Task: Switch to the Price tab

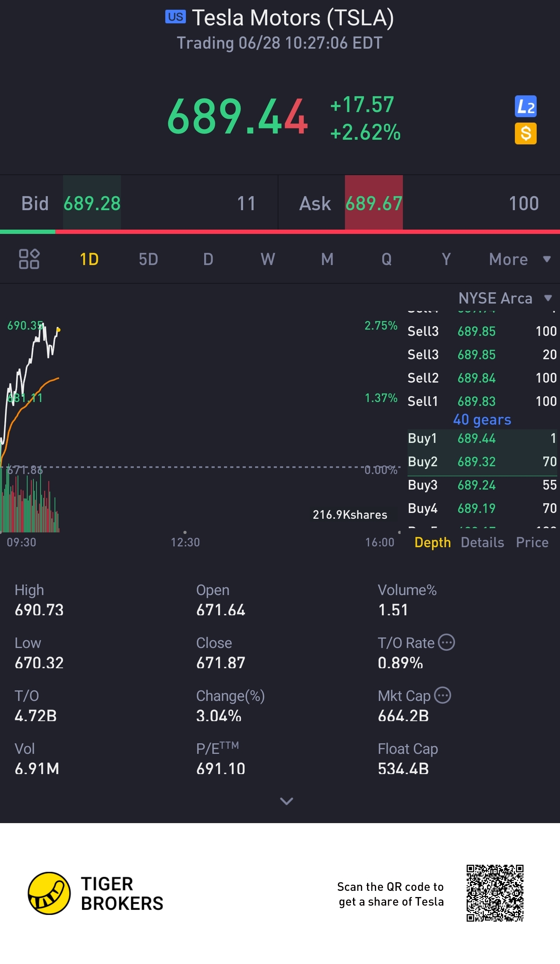Action: point(532,542)
